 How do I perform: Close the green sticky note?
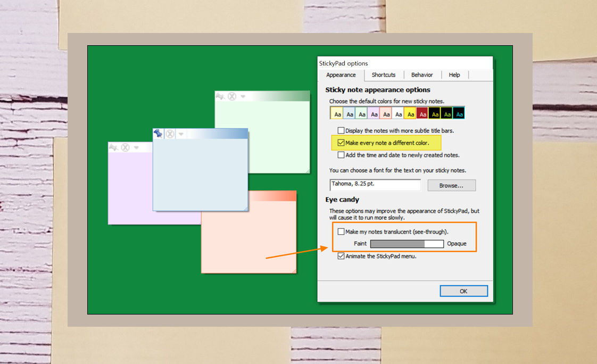pyautogui.click(x=232, y=96)
